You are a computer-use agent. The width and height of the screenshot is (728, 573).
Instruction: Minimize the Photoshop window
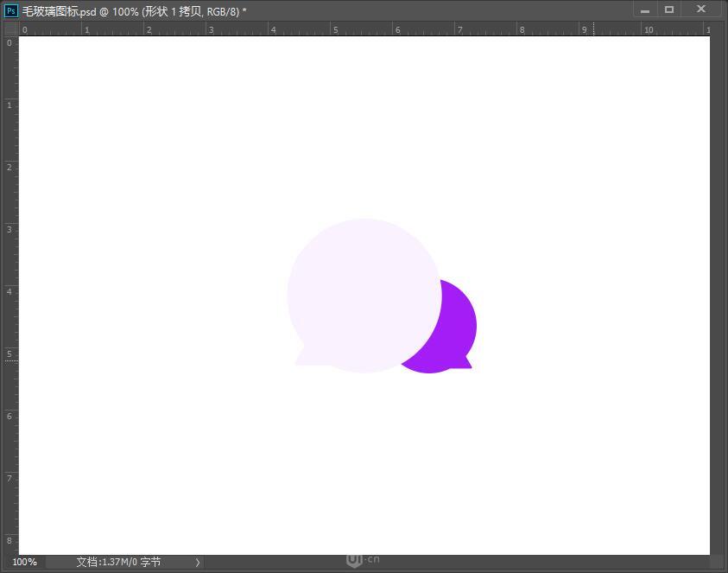pyautogui.click(x=645, y=10)
